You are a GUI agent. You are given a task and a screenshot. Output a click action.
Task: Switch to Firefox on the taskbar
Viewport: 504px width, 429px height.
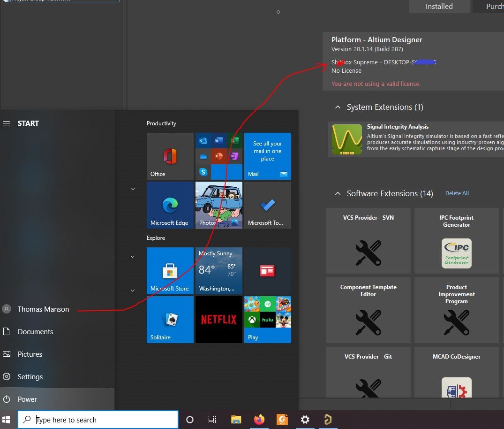point(259,420)
